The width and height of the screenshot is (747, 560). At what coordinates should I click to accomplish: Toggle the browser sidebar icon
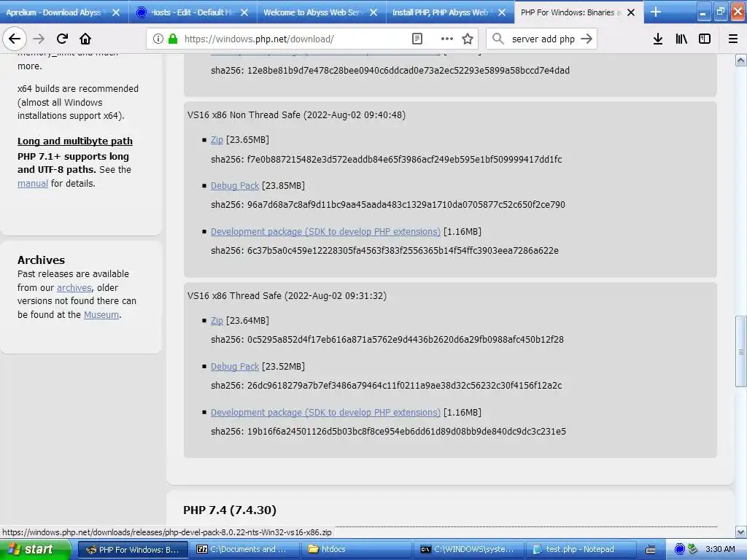(705, 39)
